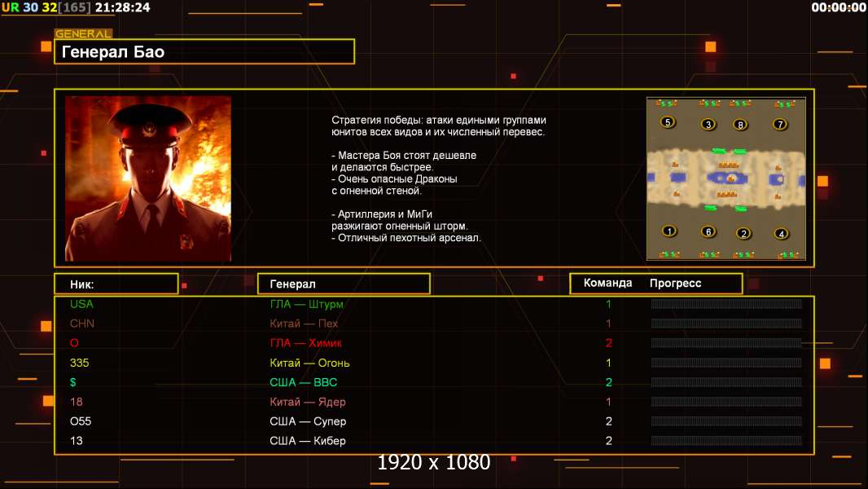Image resolution: width=868 pixels, height=489 pixels.
Task: Click the Генерал Бао name field
Action: 204,51
